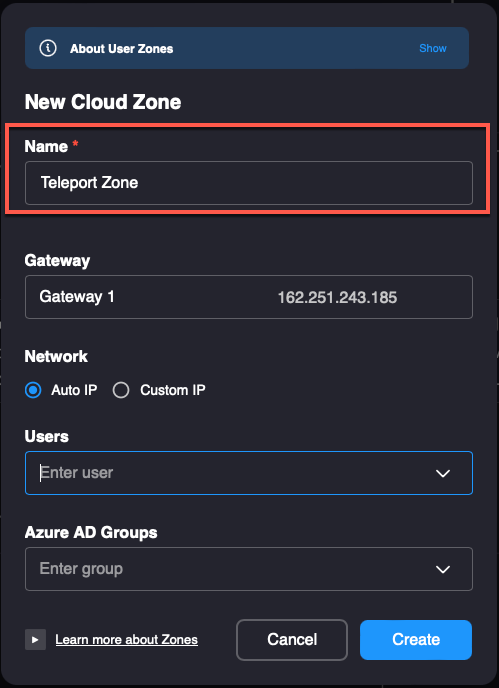Click the Gateway 1 name text
Image resolution: width=499 pixels, height=688 pixels.
click(x=77, y=297)
